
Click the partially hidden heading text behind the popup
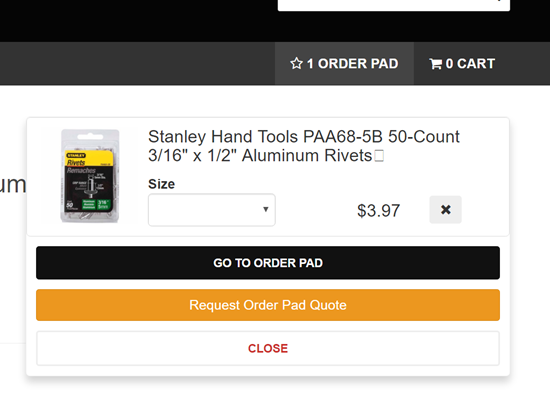click(x=13, y=185)
